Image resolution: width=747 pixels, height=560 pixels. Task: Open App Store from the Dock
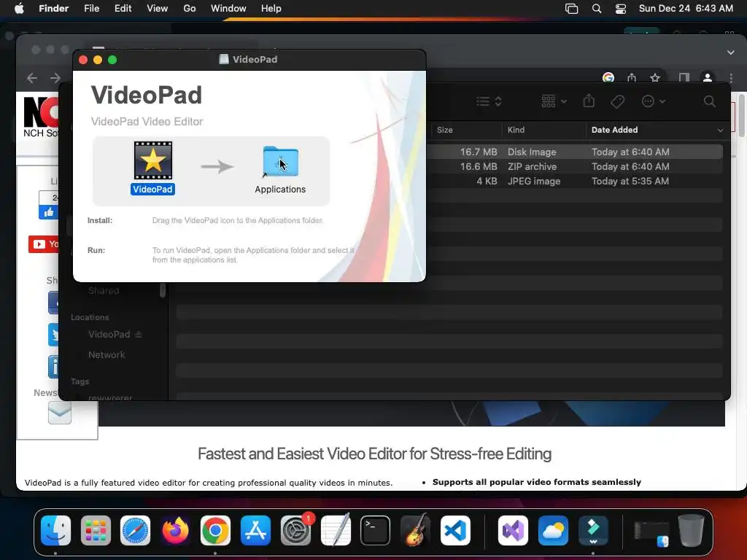256,531
